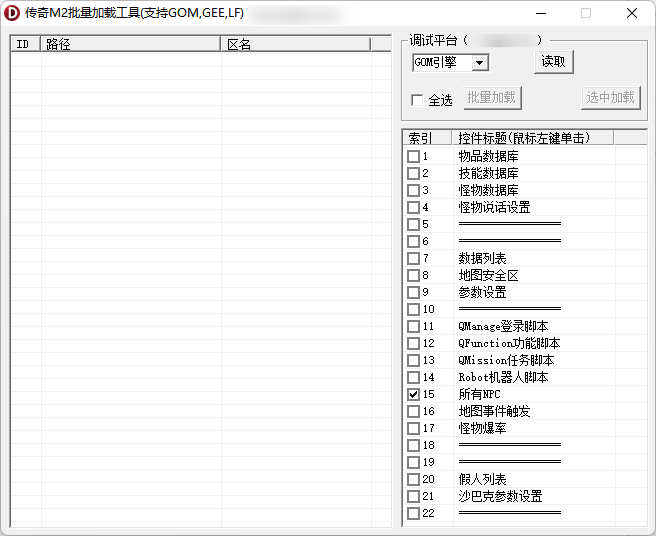Open the GOM引擎 engine dropdown

coord(480,63)
